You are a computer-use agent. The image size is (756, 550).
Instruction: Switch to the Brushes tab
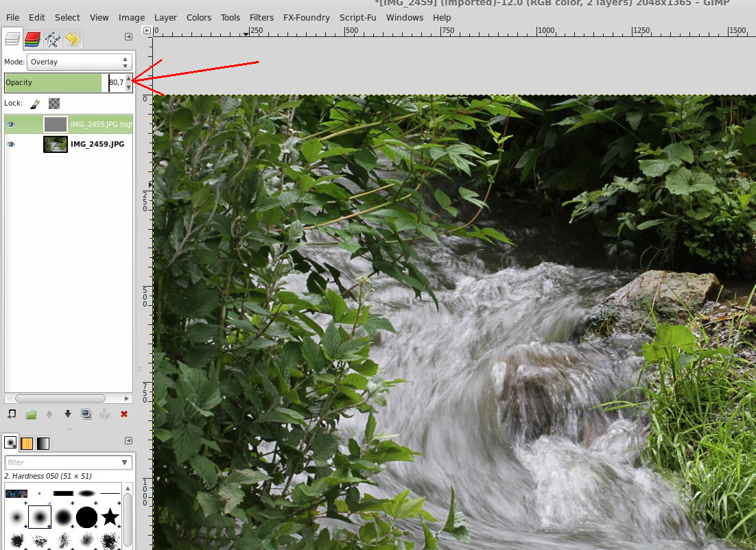click(10, 442)
